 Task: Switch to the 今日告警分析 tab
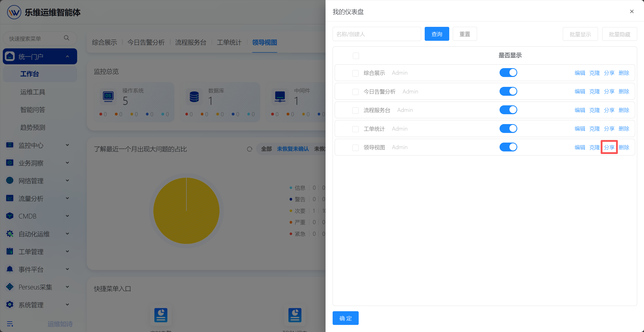coord(146,42)
